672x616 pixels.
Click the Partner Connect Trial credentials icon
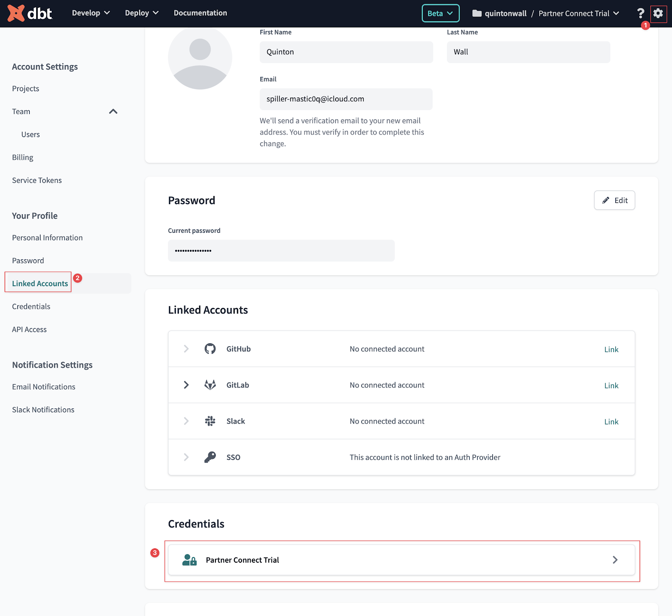(189, 560)
